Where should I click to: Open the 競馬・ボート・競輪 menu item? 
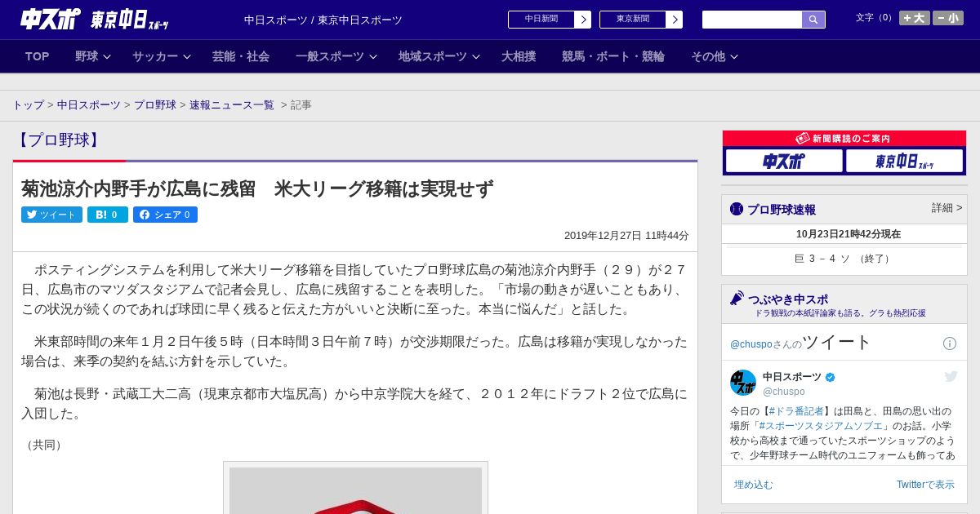(x=613, y=56)
